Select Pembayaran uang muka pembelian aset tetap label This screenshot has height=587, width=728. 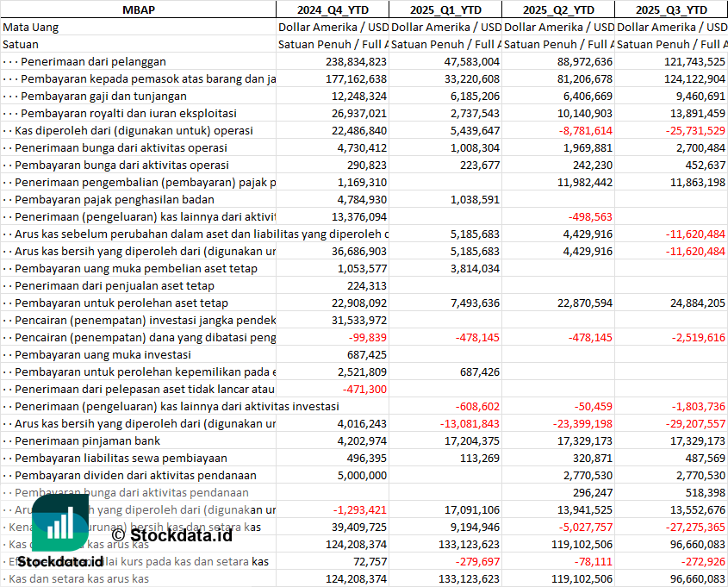pyautogui.click(x=136, y=268)
